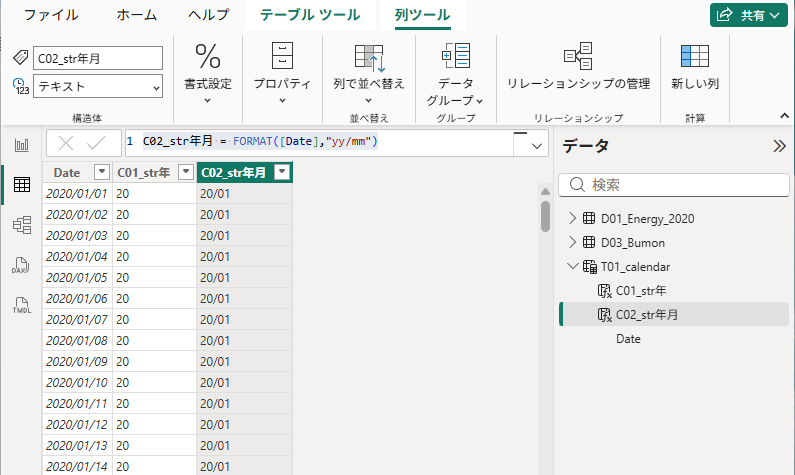
Task: Click the table vertical scrollbar thumb
Action: pos(545,216)
